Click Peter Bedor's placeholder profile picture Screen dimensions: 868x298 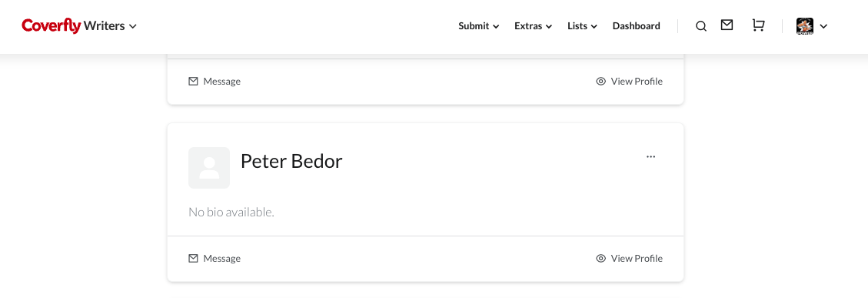point(209,168)
